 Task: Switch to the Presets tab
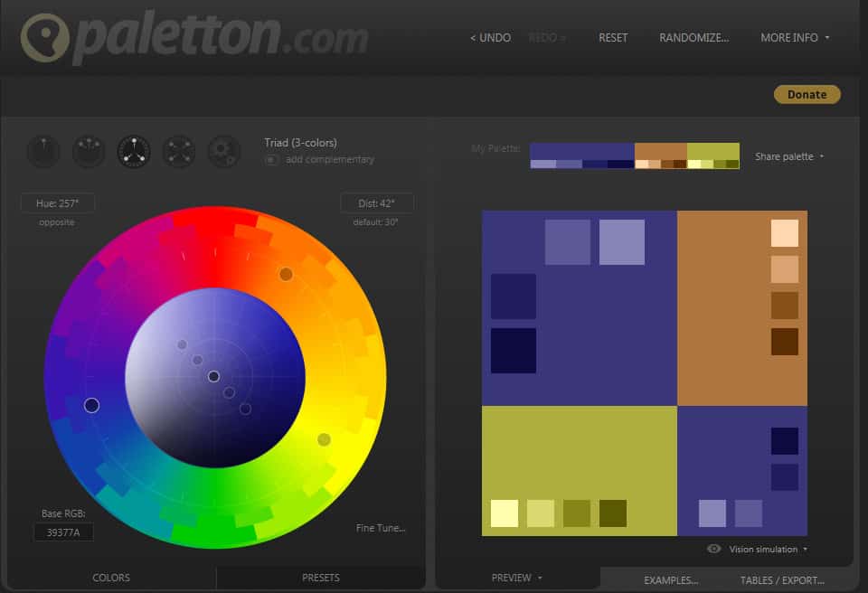coord(320,578)
